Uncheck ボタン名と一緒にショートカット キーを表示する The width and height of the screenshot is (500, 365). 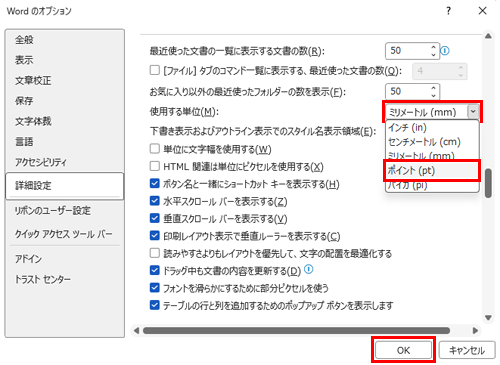pyautogui.click(x=155, y=183)
